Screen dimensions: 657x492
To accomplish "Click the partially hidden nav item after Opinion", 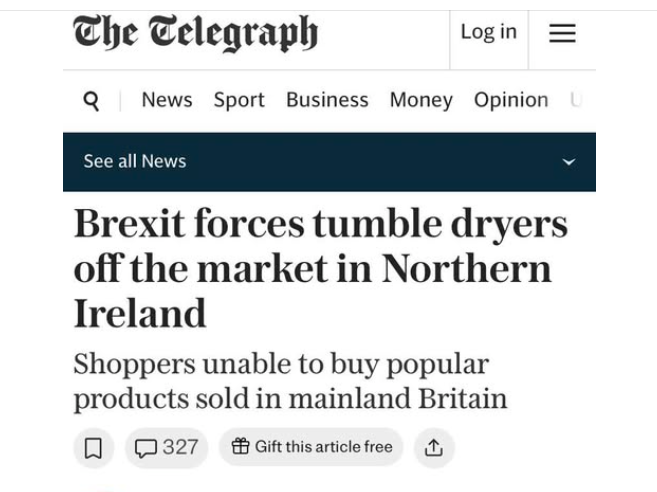I will click(x=576, y=100).
